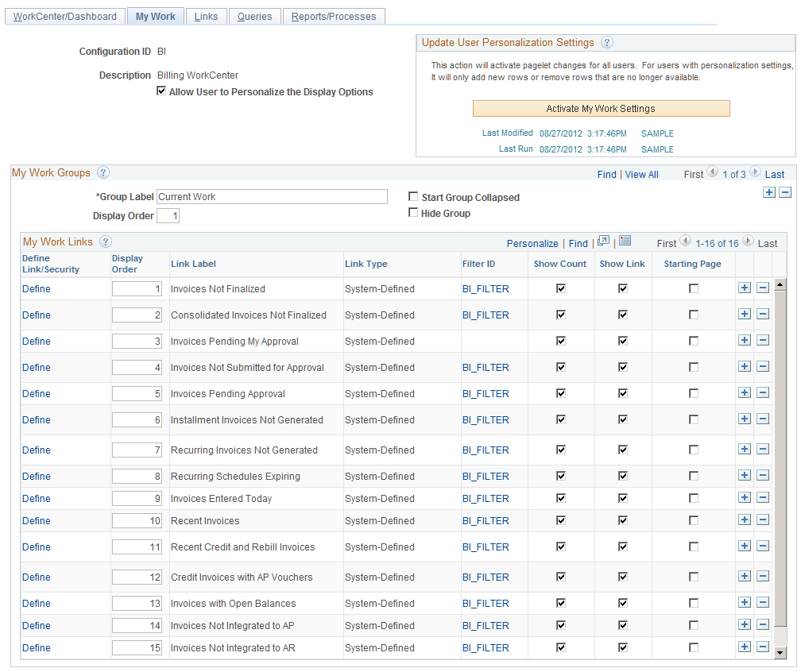Click the Last link in My Work Groups
The width and height of the screenshot is (801, 672).
click(x=775, y=175)
